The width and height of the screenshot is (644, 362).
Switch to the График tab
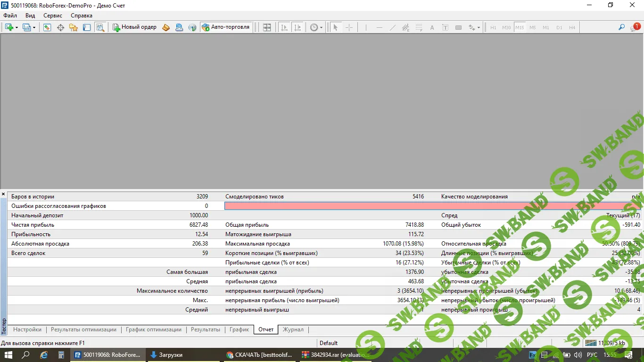tap(239, 329)
